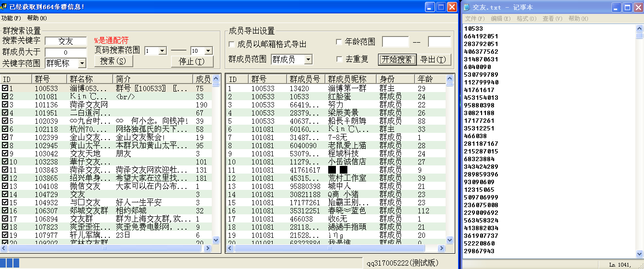The width and height of the screenshot is (644, 269).
Task: Open Notepad's 查看(V) menu
Action: click(x=552, y=18)
